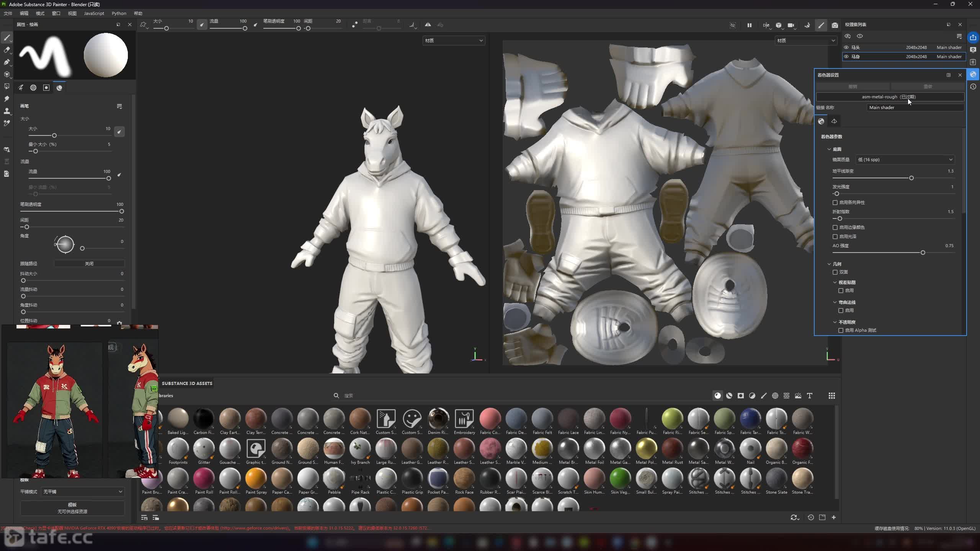Enable the 启用各向异性 checkbox
980x551 pixels.
click(x=835, y=202)
